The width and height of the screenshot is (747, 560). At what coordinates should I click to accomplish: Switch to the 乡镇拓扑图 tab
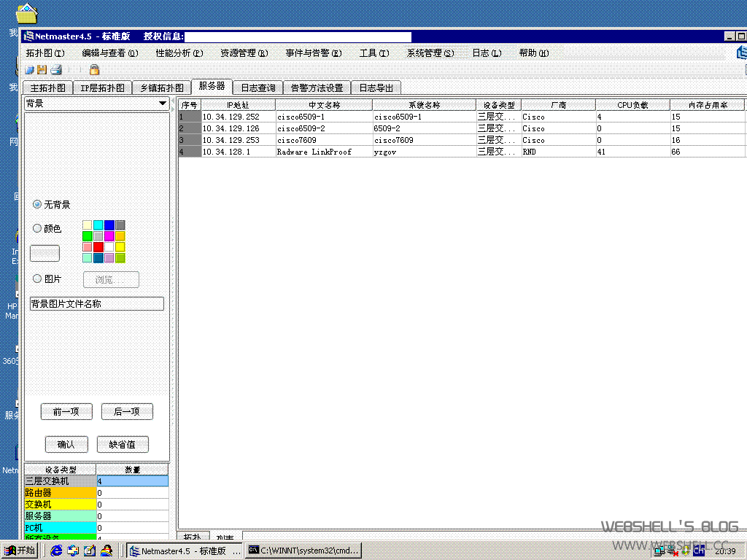tap(161, 87)
